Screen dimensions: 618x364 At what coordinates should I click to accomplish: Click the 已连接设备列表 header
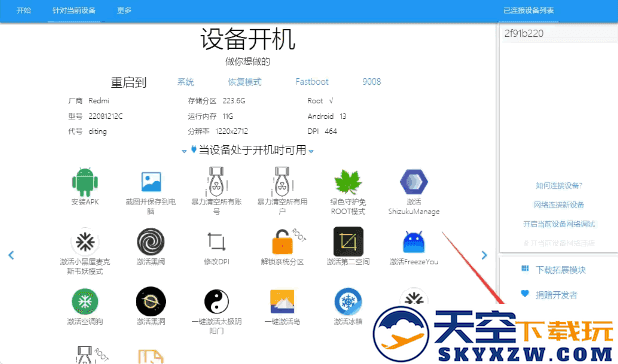click(529, 10)
